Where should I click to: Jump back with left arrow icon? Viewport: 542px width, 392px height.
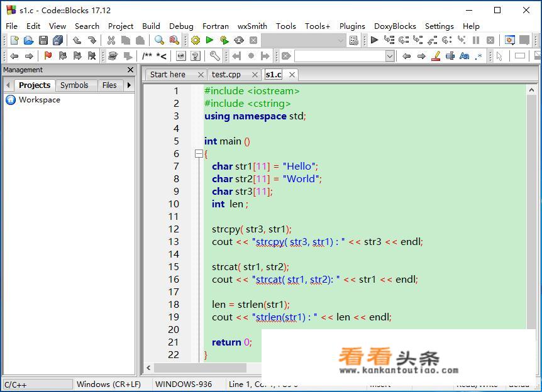point(406,56)
